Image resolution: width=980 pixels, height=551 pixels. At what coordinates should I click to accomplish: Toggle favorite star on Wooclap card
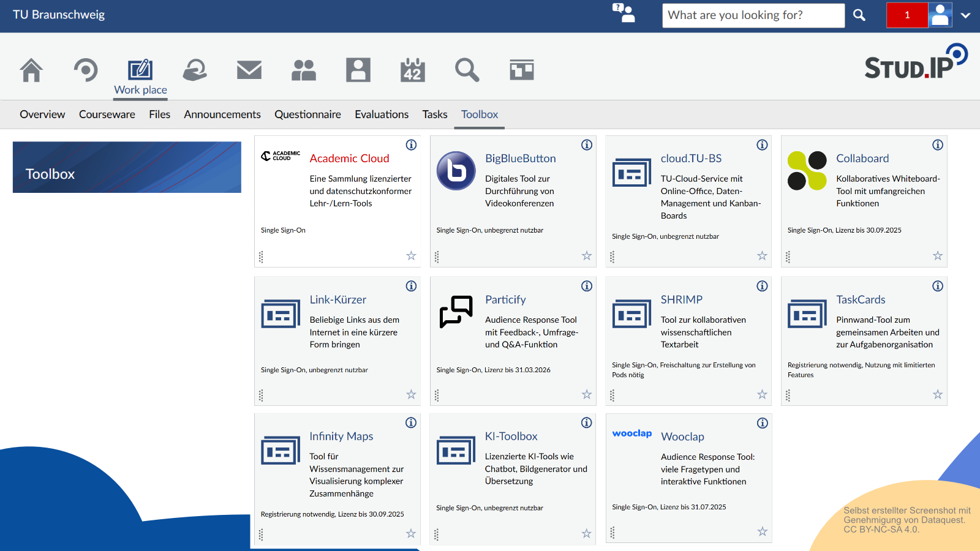tap(762, 531)
